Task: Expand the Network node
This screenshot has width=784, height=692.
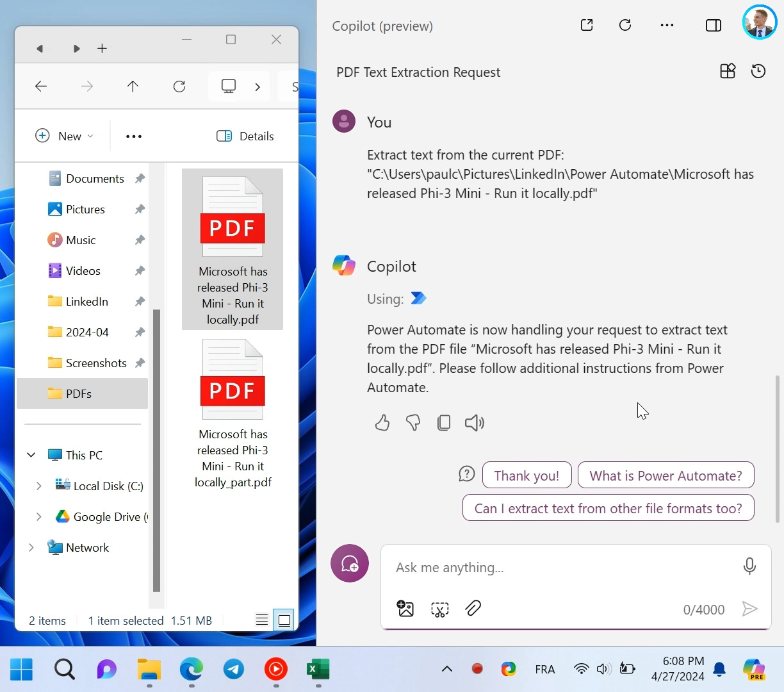Action: click(x=31, y=547)
